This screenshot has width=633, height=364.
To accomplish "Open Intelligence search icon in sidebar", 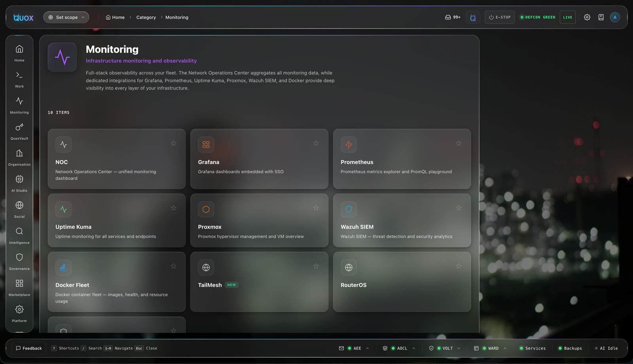I will coord(19,231).
